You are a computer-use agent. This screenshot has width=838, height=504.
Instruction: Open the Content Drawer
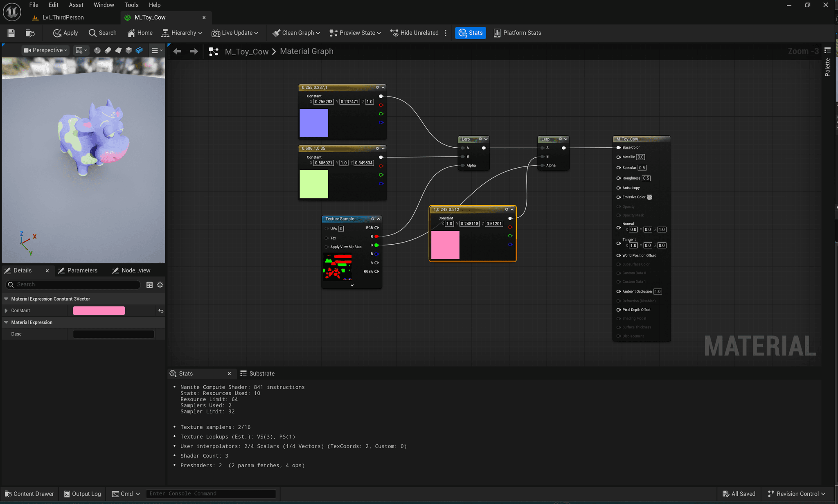(x=29, y=494)
